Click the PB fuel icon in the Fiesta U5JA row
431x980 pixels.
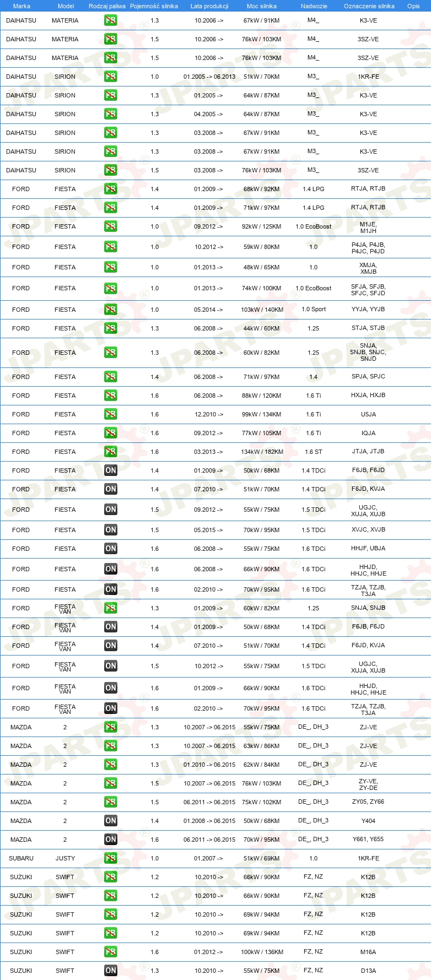point(110,414)
